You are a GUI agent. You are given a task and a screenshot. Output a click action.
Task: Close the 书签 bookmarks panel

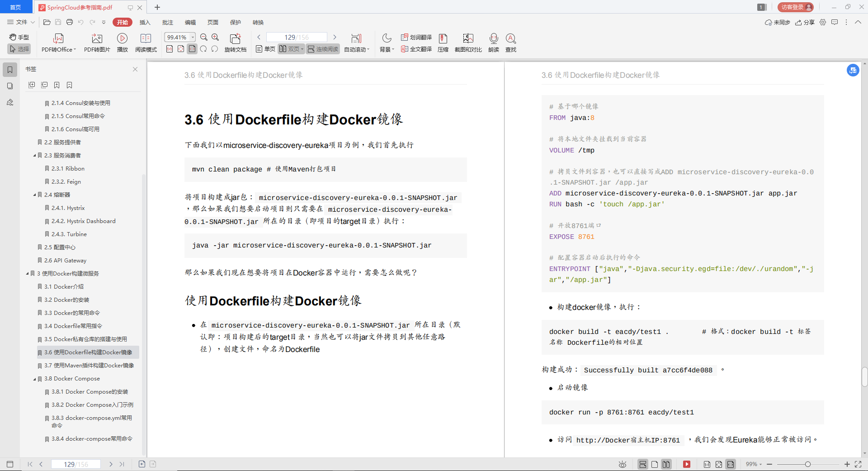point(135,69)
